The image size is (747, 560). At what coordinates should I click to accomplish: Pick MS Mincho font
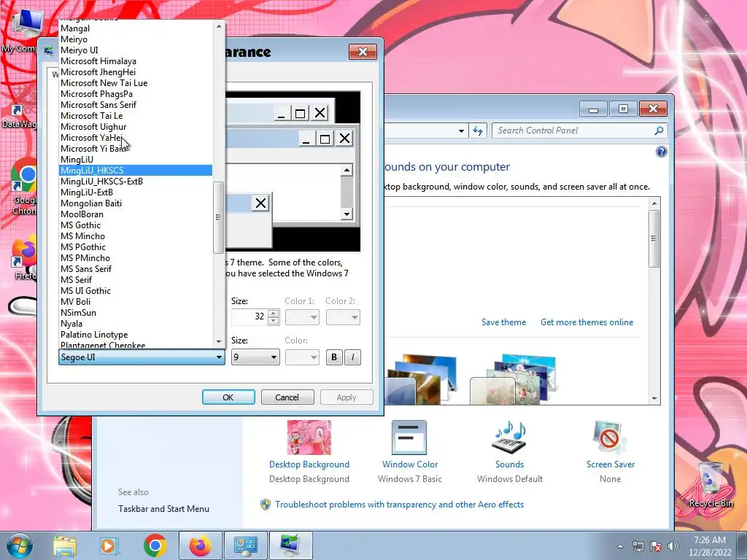(x=136, y=236)
